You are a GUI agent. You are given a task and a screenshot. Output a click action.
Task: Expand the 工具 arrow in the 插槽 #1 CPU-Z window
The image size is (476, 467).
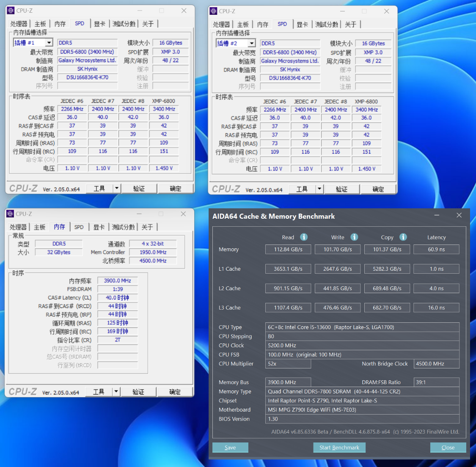(x=117, y=188)
